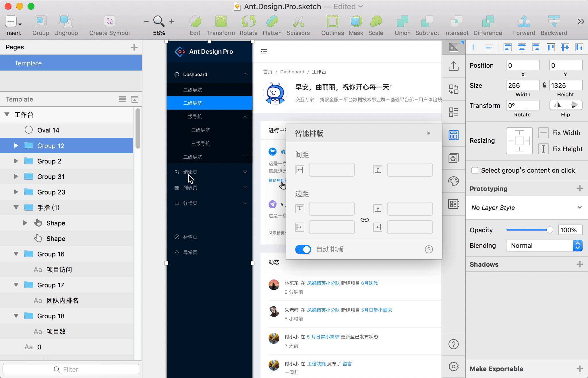The height and width of the screenshot is (378, 588).
Task: Adjust the Opacity slider handle
Action: 550,230
